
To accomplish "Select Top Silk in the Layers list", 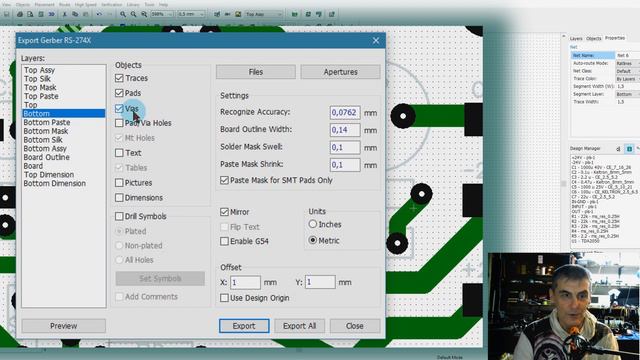I will [37, 79].
